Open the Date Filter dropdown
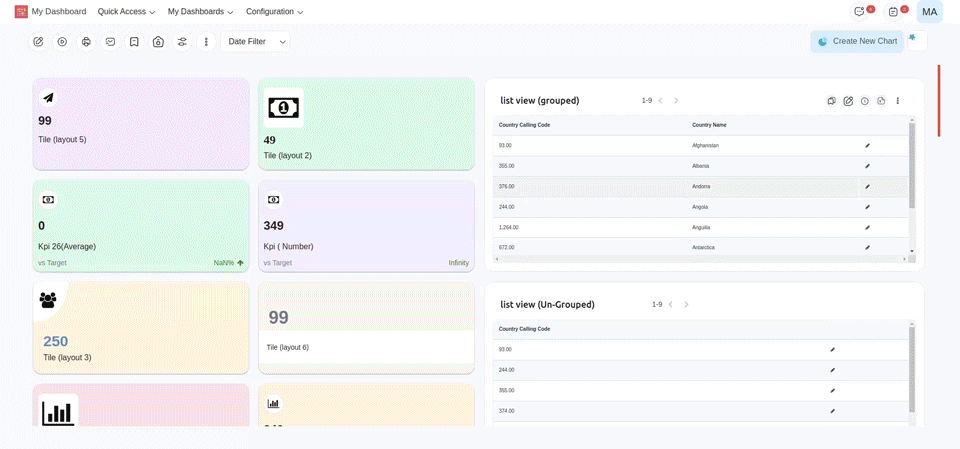The image size is (960, 449). point(256,42)
